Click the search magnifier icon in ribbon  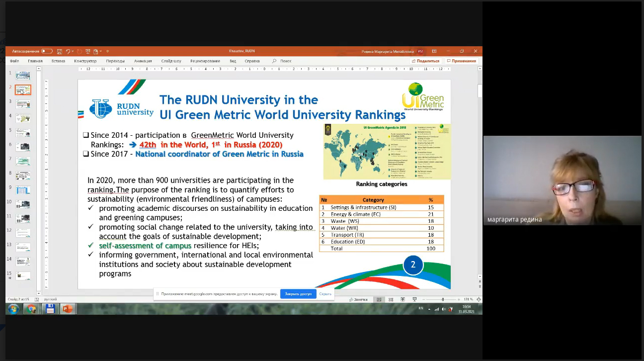[274, 61]
